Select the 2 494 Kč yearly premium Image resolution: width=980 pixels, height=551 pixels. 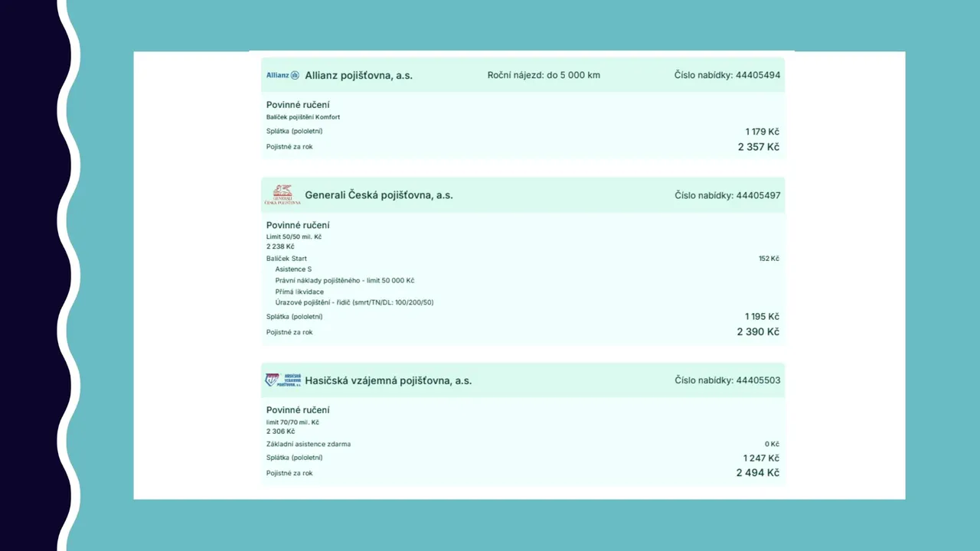pyautogui.click(x=758, y=473)
